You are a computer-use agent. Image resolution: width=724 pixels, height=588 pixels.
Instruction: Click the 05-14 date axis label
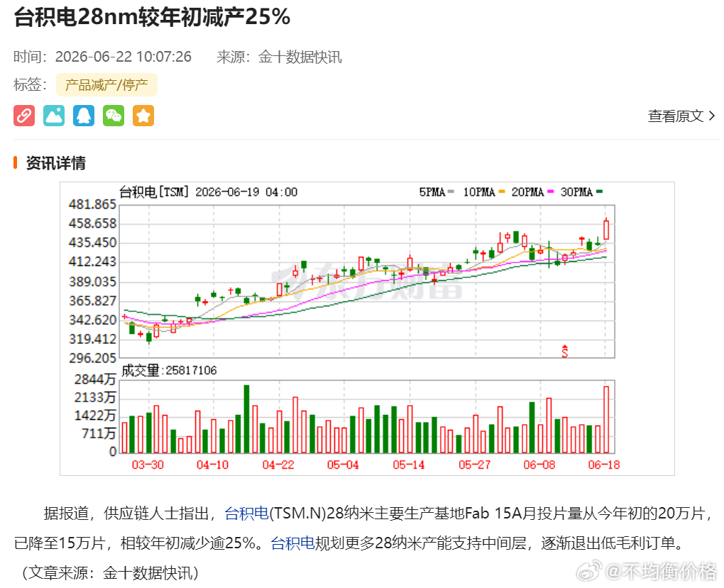coord(409,465)
